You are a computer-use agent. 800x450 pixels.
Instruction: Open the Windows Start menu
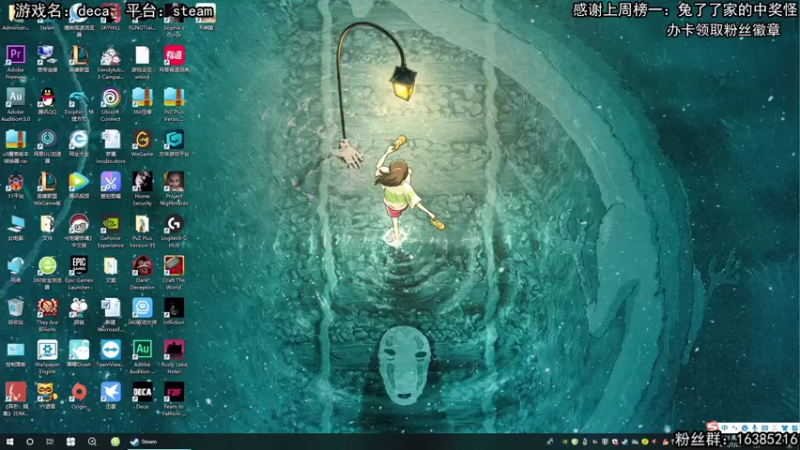(9, 441)
